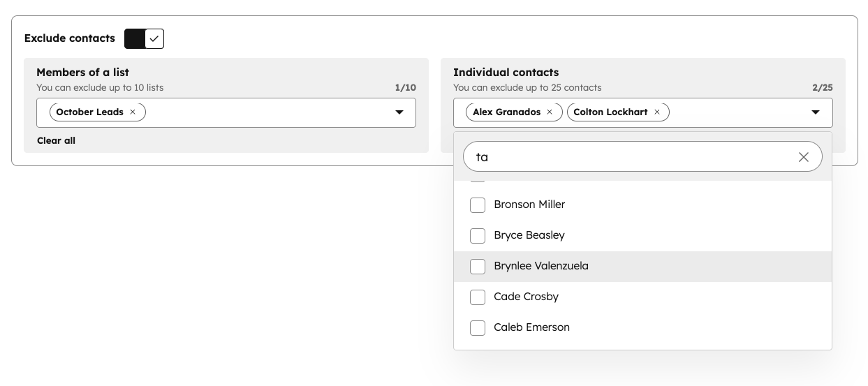This screenshot has width=868, height=386.
Task: Select Cade Crosby checkbox
Action: tap(478, 297)
